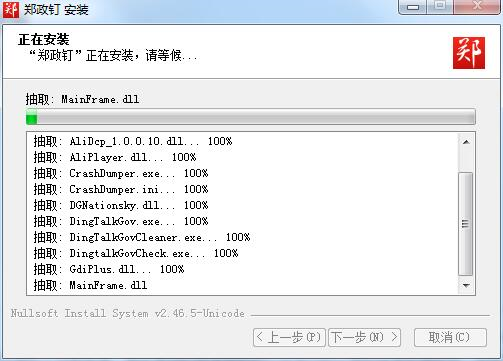Click the 取消(C) cancel button
This screenshot has width=503, height=361.
click(x=450, y=337)
